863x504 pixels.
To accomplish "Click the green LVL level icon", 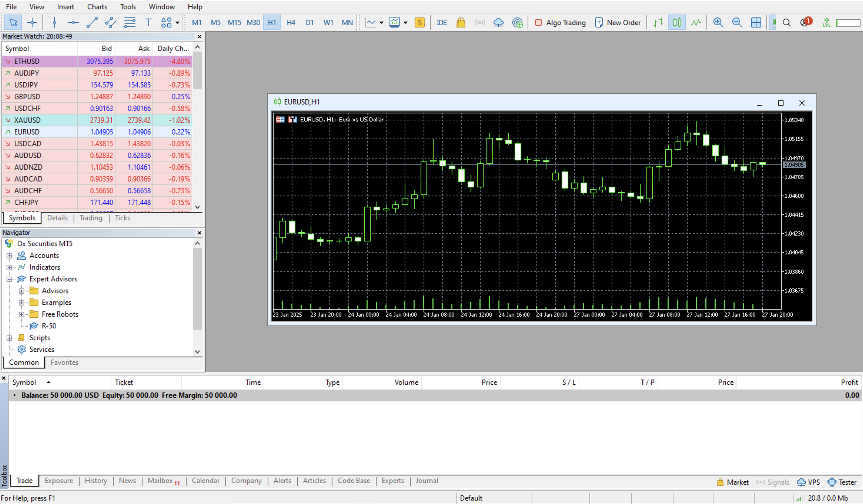I will tap(827, 23).
